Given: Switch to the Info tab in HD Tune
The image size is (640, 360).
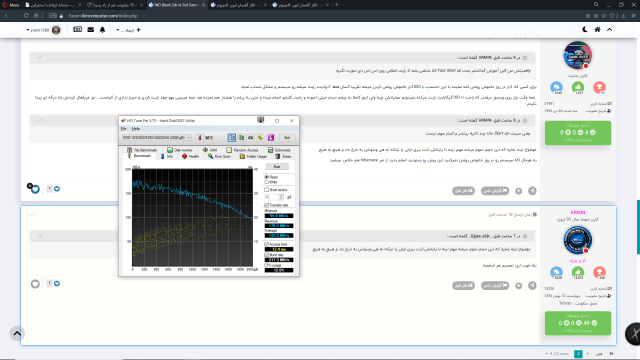Looking at the screenshot, I should (167, 156).
